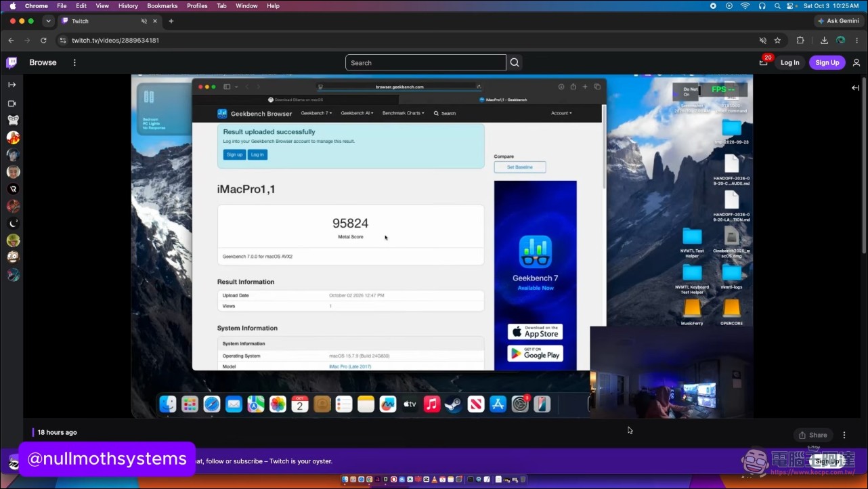The height and width of the screenshot is (489, 868).
Task: Expand the Twitch left sidebar
Action: pos(12,85)
